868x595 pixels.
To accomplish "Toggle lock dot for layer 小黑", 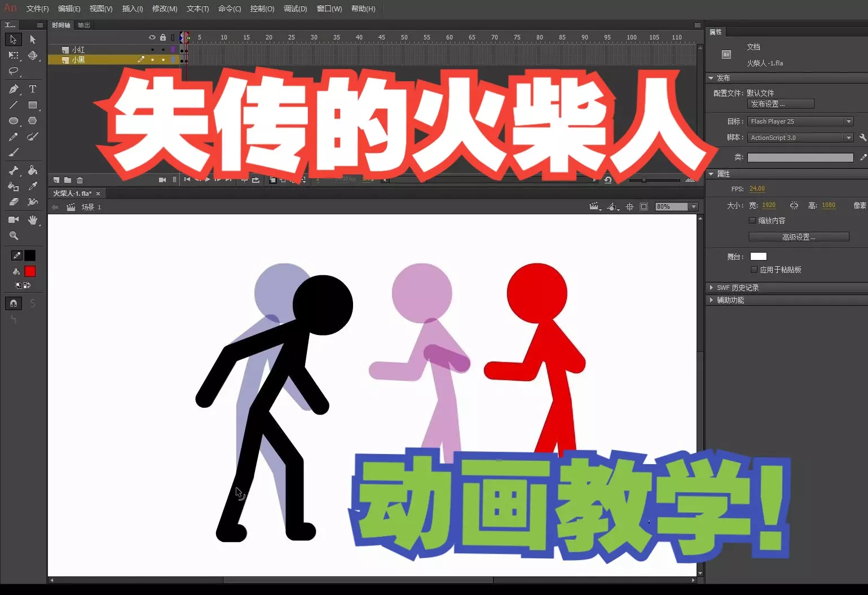I will click(x=163, y=59).
